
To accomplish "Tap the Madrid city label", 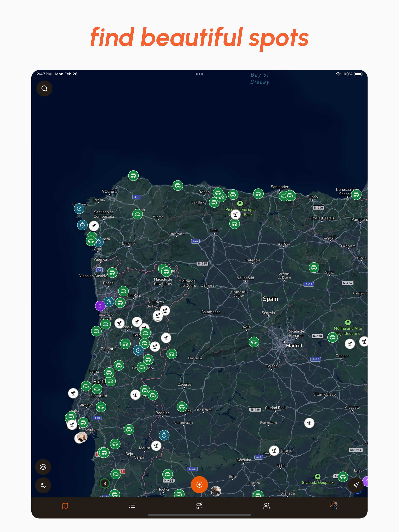I will [x=294, y=346].
